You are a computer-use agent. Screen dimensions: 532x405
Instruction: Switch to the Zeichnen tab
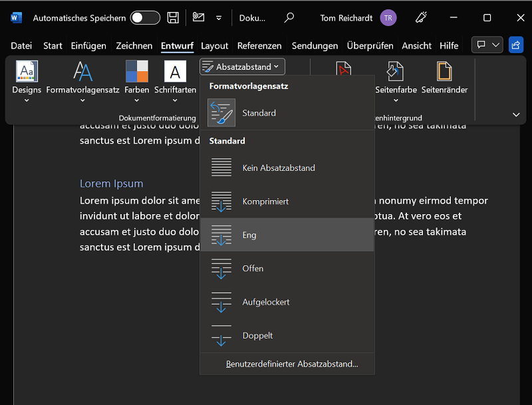pyautogui.click(x=134, y=45)
